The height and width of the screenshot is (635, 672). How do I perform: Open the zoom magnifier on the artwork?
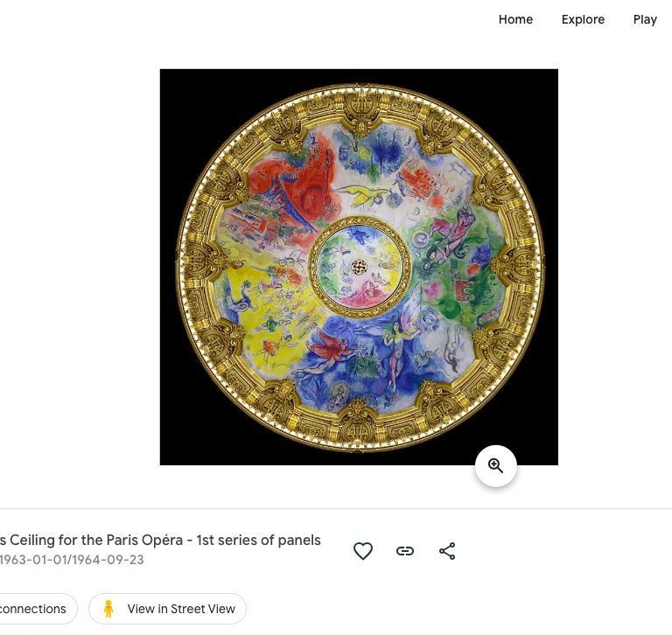(496, 465)
